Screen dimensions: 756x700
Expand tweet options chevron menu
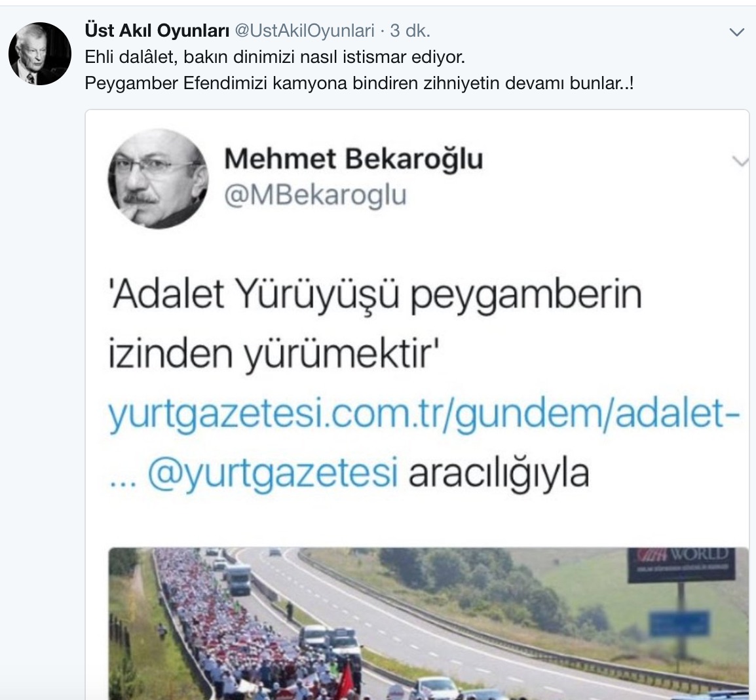point(736,32)
